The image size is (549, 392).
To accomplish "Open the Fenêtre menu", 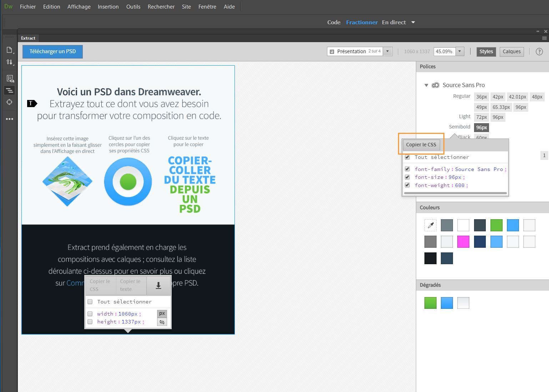I will (207, 6).
